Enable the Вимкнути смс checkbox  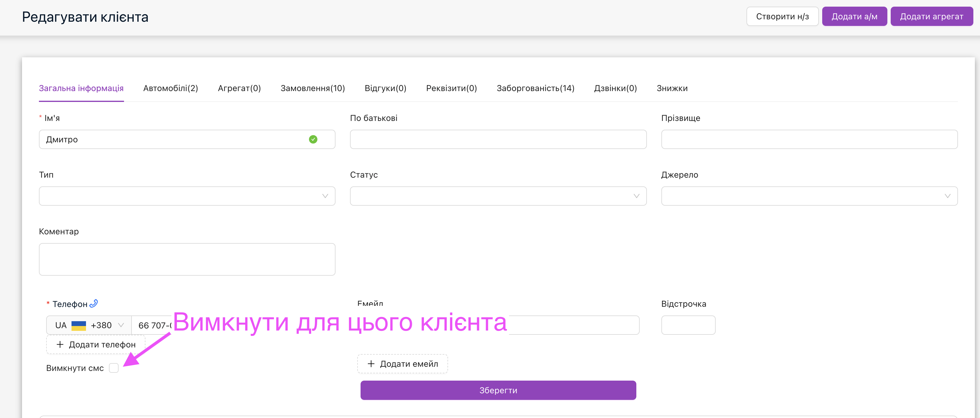(113, 368)
